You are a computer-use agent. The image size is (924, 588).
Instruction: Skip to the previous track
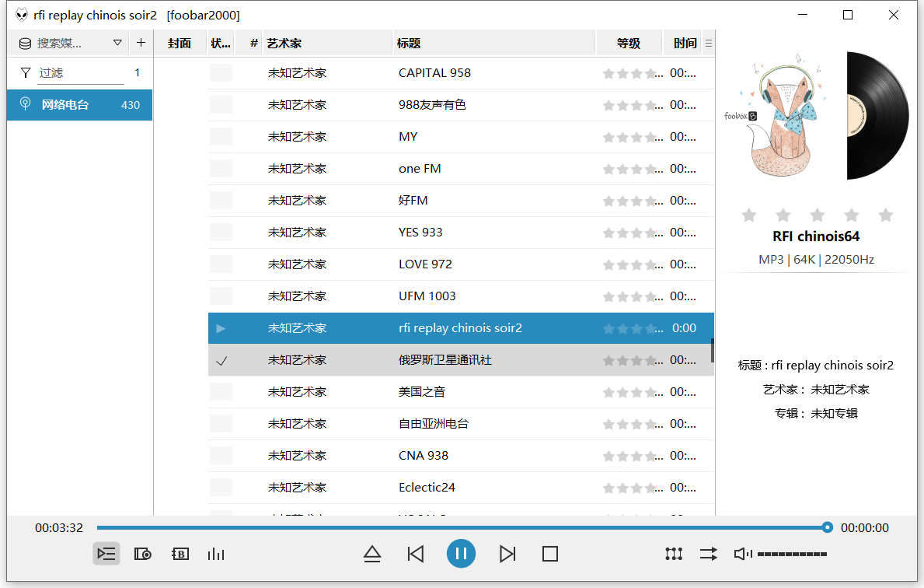coord(416,554)
